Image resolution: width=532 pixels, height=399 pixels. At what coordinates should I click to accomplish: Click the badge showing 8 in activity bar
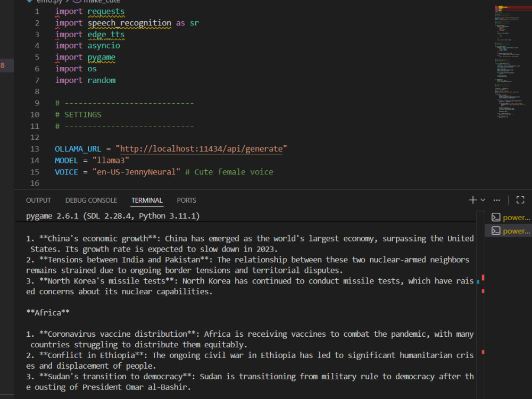(3, 65)
